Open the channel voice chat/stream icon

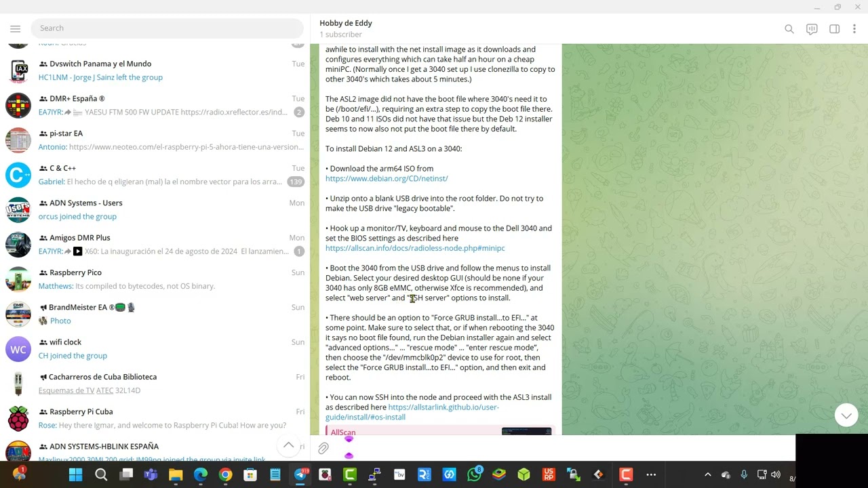tap(812, 29)
